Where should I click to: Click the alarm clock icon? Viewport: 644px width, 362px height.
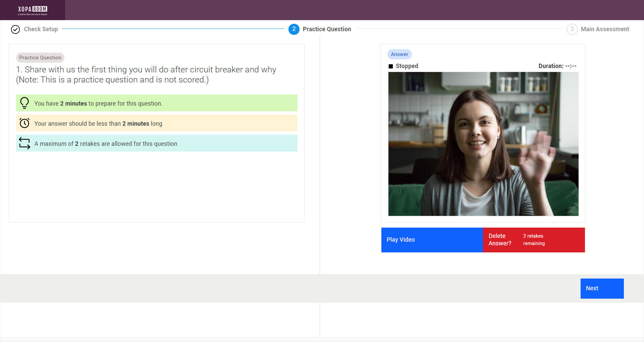pos(24,123)
